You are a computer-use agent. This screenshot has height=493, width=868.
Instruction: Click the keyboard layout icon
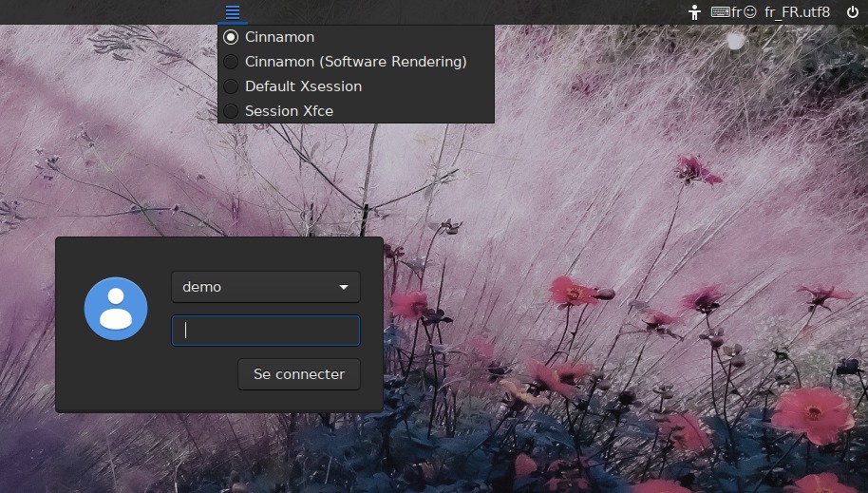(x=720, y=12)
